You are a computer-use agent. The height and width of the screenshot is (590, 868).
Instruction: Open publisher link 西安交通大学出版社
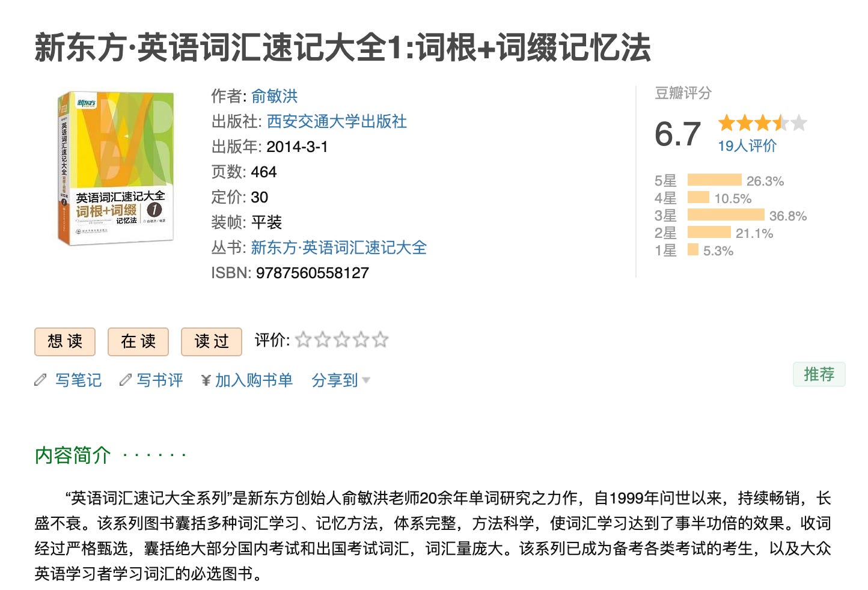[337, 121]
